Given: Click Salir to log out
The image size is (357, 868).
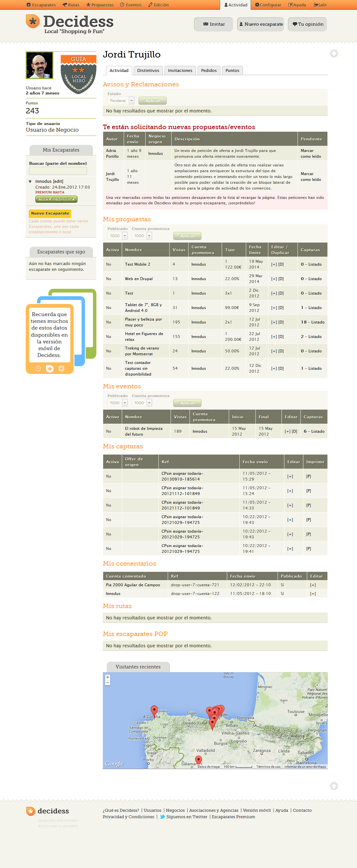Looking at the screenshot, I should 320,5.
